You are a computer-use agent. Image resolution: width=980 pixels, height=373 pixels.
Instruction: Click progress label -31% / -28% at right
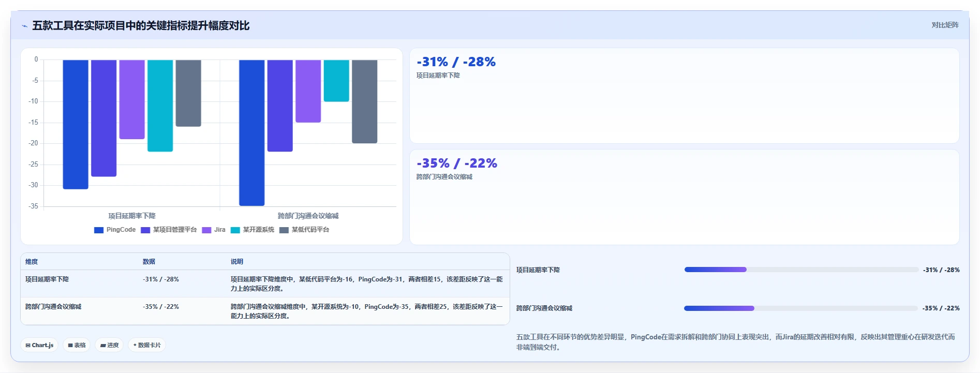941,270
